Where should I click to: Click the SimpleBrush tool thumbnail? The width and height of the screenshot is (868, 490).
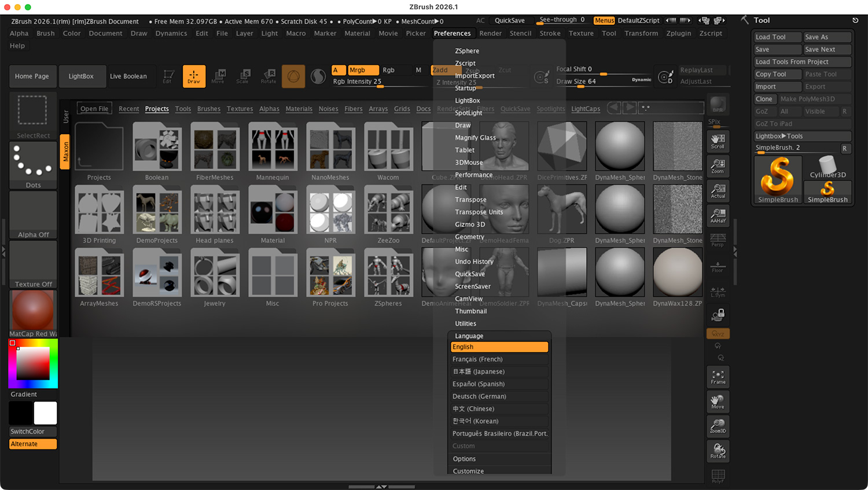coord(778,179)
